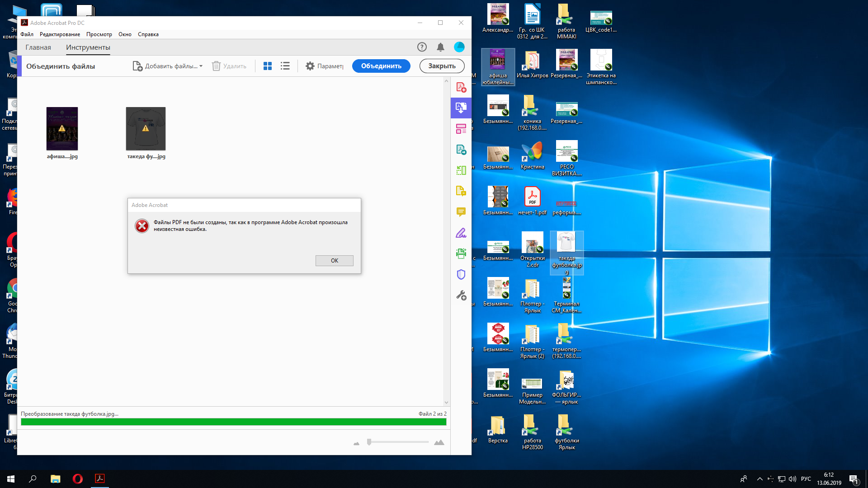Select такеда футболка.jpg desktop file

(x=566, y=253)
